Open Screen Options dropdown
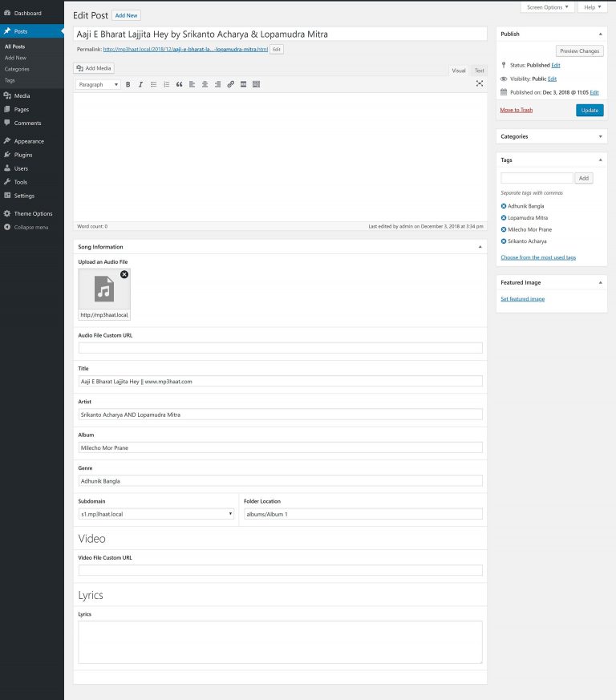Screen dimensions: 616x700 (548, 7)
